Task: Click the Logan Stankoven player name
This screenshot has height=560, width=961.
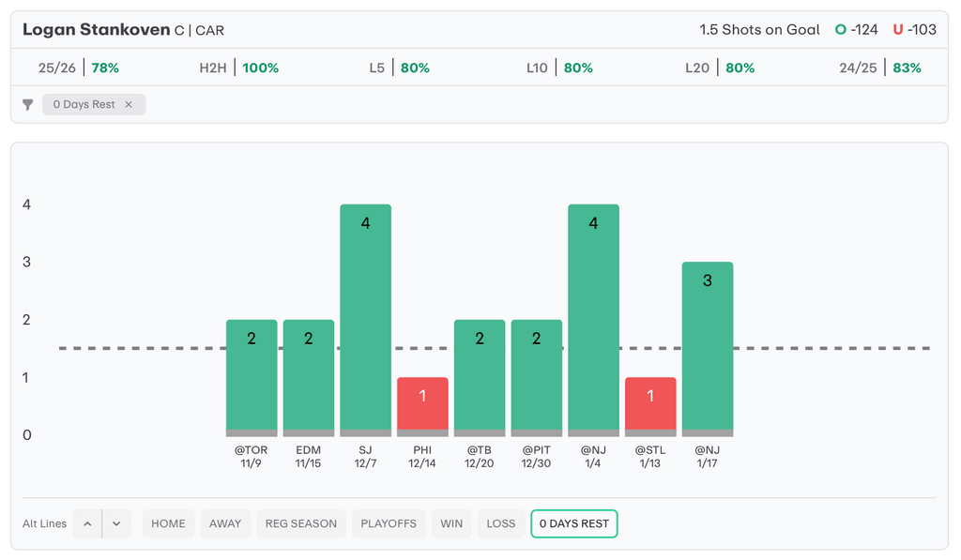Action: pos(96,30)
